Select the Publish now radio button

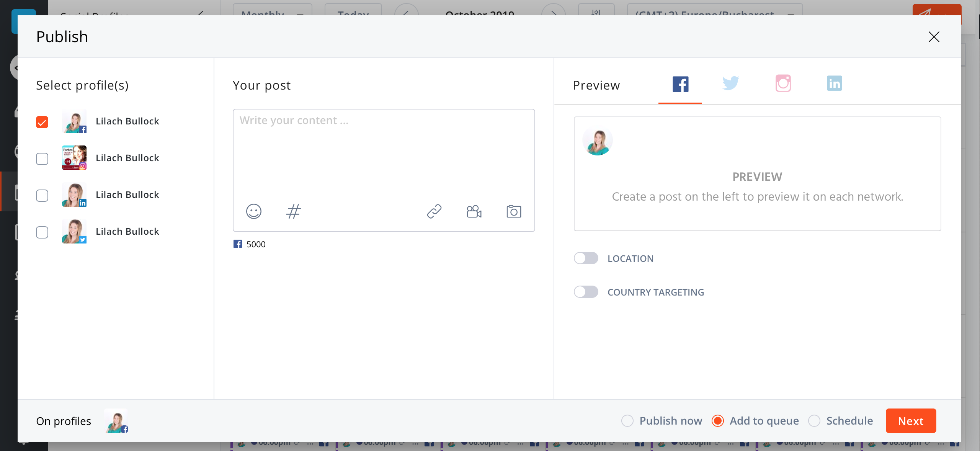[x=627, y=420]
